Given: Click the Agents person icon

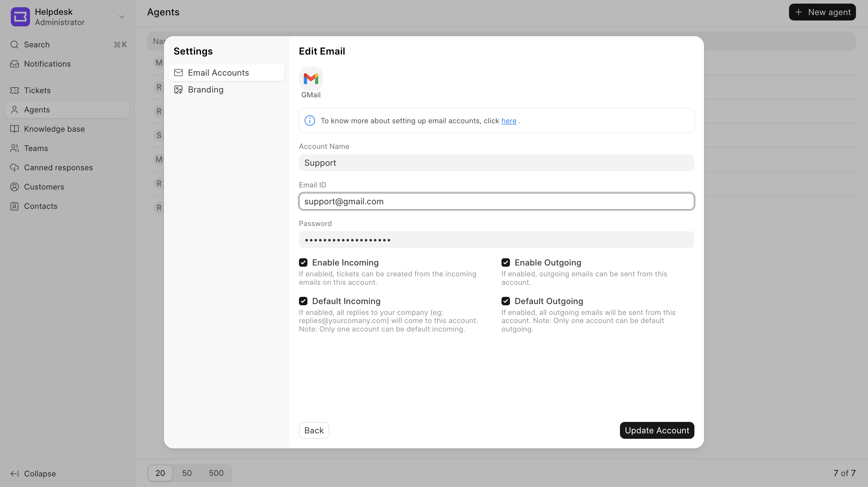Looking at the screenshot, I should pyautogui.click(x=14, y=109).
